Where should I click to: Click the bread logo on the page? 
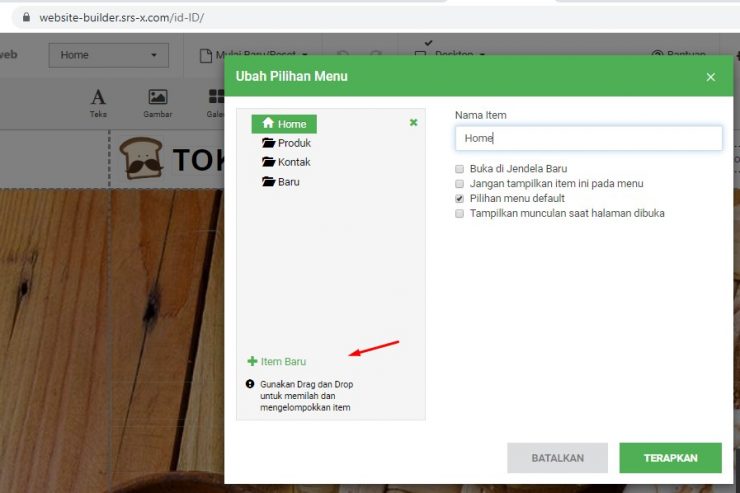pos(142,159)
